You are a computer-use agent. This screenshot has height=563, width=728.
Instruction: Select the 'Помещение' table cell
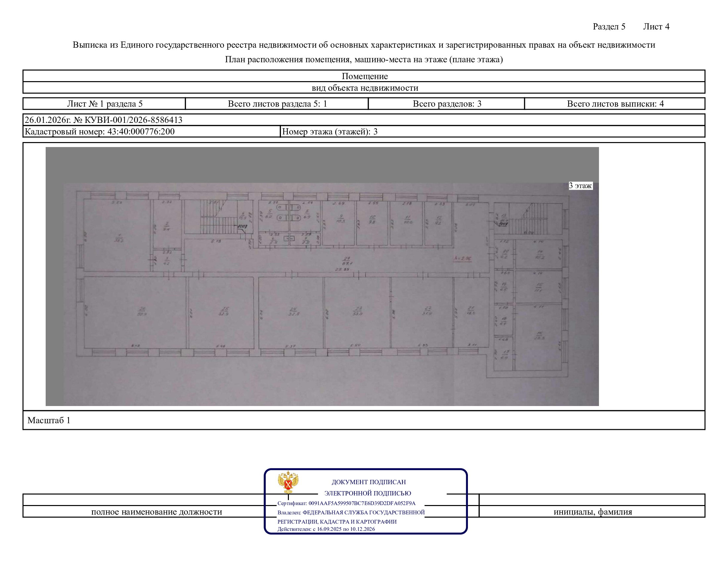(x=364, y=76)
